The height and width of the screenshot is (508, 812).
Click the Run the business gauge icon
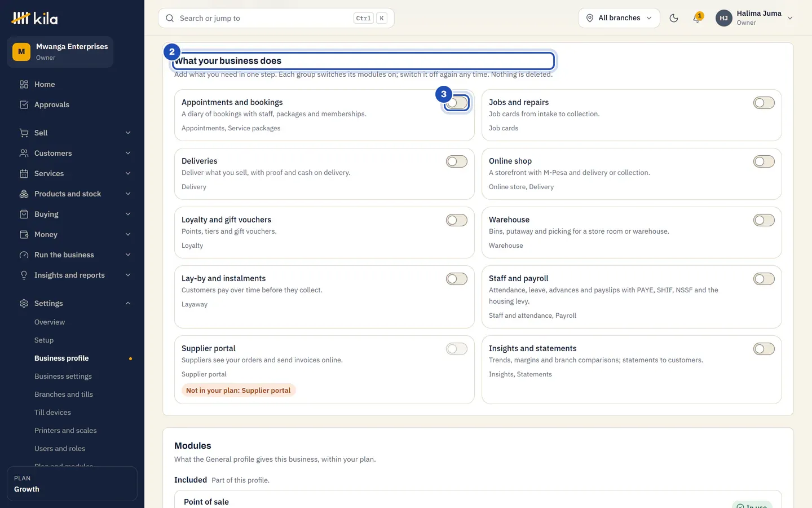tap(24, 255)
